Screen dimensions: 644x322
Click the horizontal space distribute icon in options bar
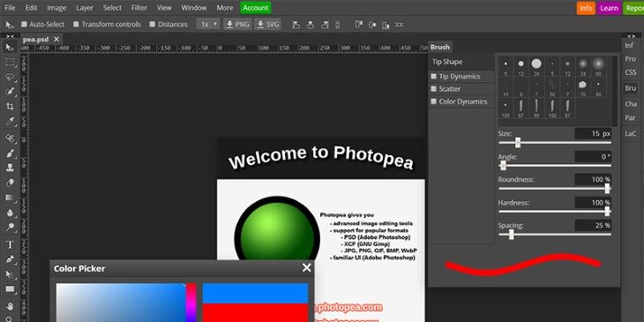400,25
